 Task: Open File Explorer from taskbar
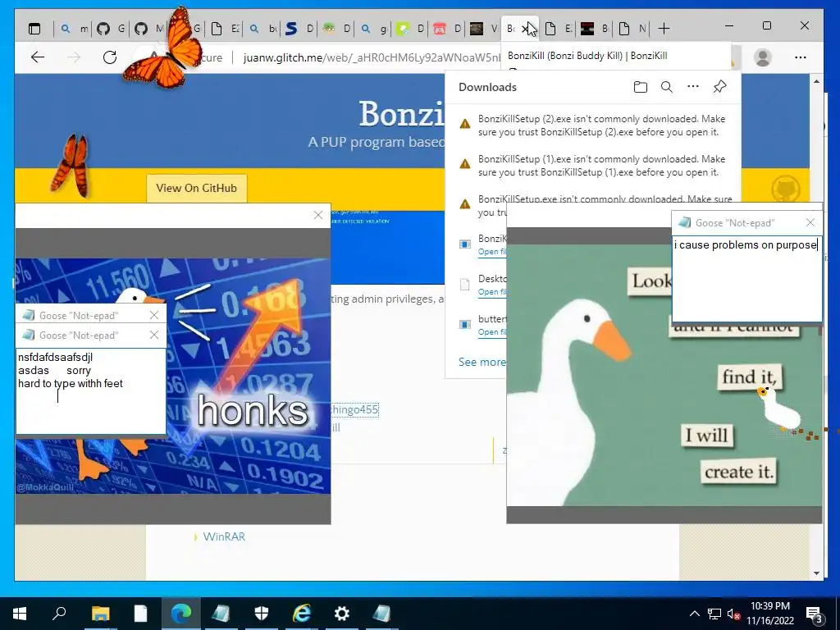coord(100,614)
